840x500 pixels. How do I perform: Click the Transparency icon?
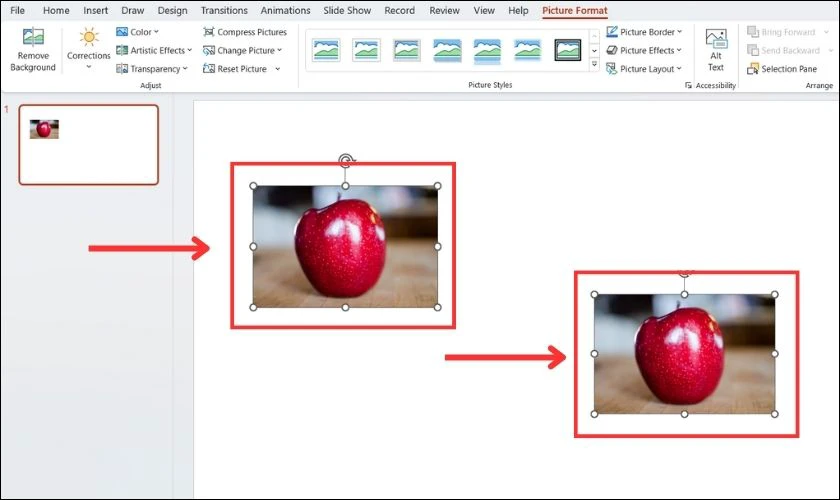[122, 69]
